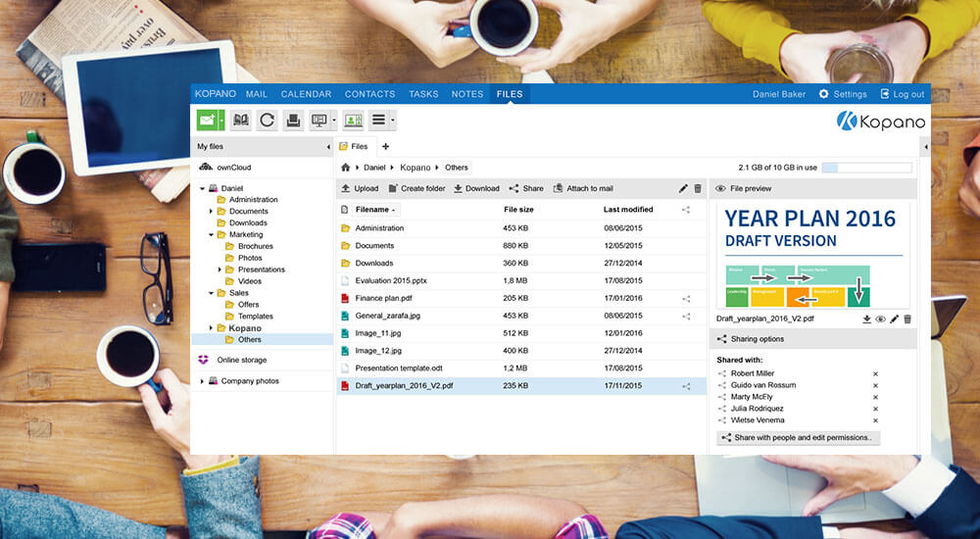This screenshot has height=539, width=980.
Task: Open the address book toolbar icon
Action: pyautogui.click(x=241, y=121)
